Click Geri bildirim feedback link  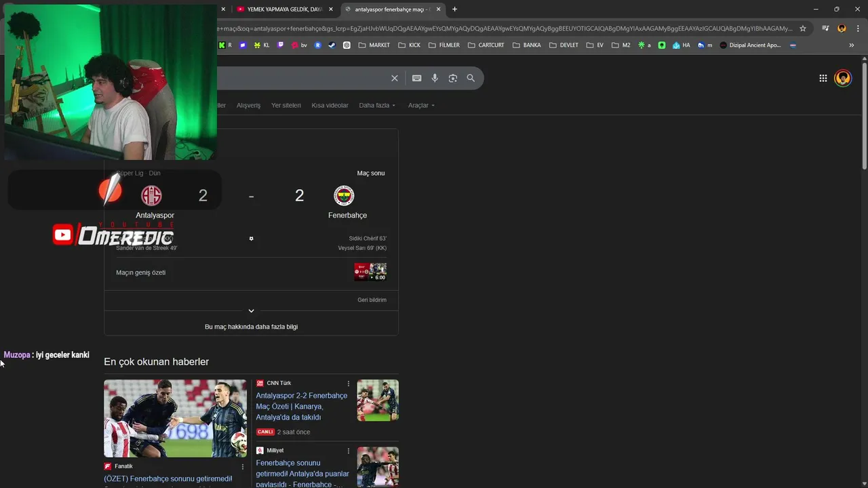coord(372,300)
